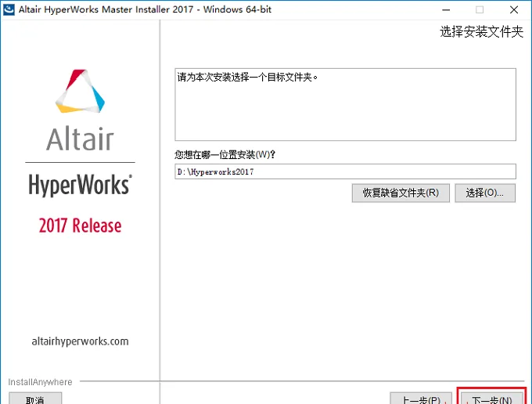Cancel installation with 取消 button
Screen dimensions: 532x404
[x=35, y=399]
